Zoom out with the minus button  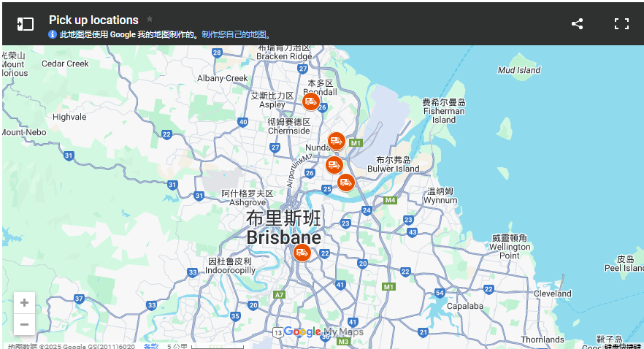click(x=24, y=324)
